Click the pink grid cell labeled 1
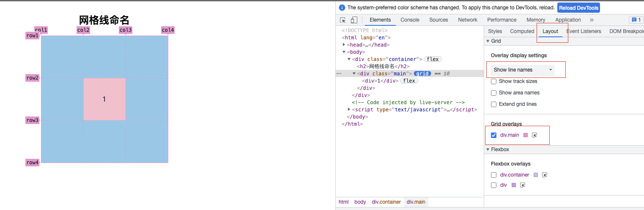The width and height of the screenshot is (644, 210). coord(104,99)
